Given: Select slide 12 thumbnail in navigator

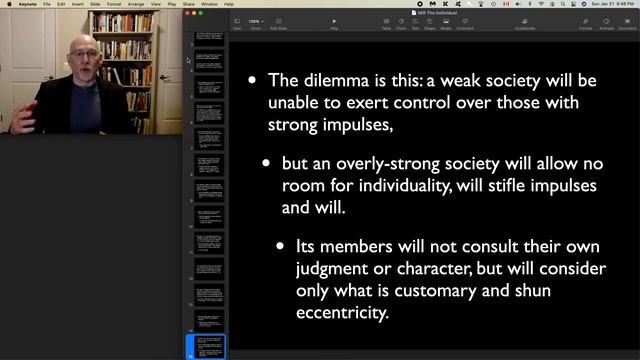Looking at the screenshot, I should 209,269.
